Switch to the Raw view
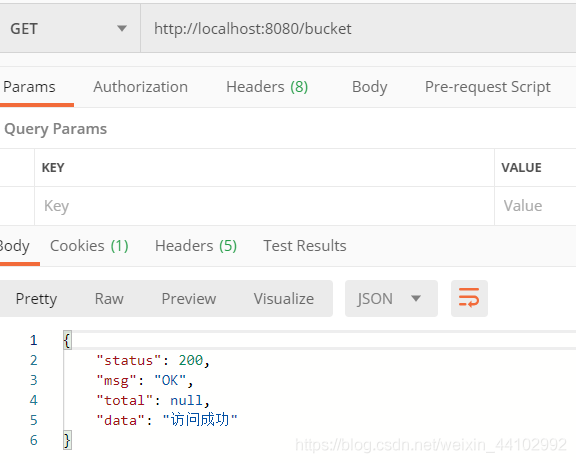 [109, 298]
